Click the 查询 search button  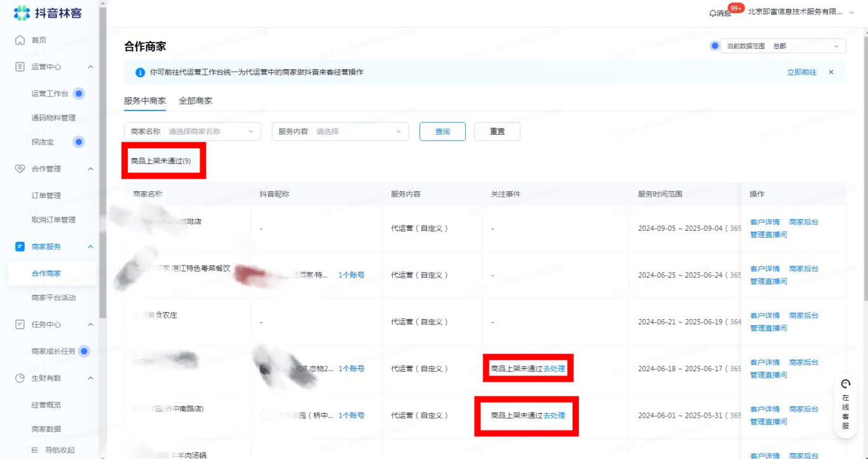(442, 132)
